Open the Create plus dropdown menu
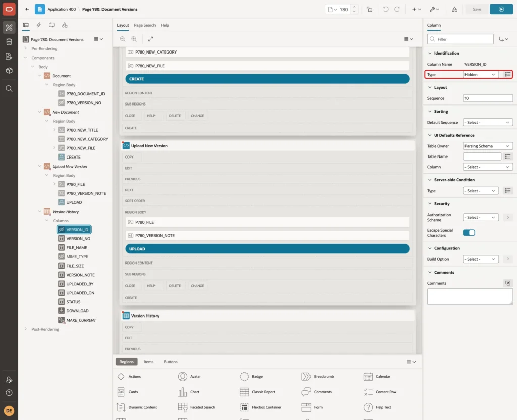 pos(417,9)
